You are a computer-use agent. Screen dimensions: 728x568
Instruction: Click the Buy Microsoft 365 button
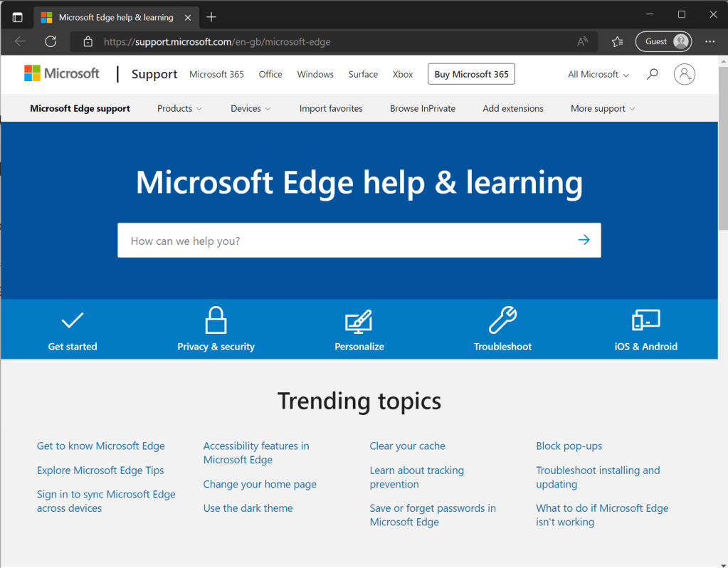[x=471, y=74]
